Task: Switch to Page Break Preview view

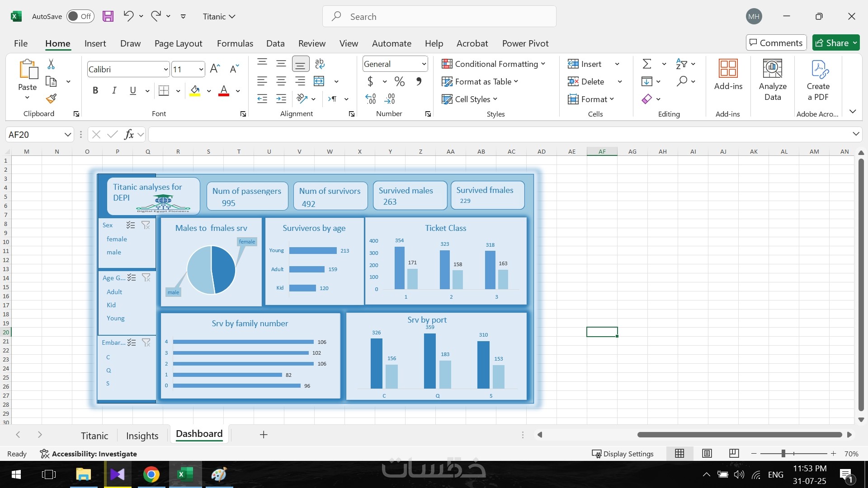Action: [x=734, y=453]
